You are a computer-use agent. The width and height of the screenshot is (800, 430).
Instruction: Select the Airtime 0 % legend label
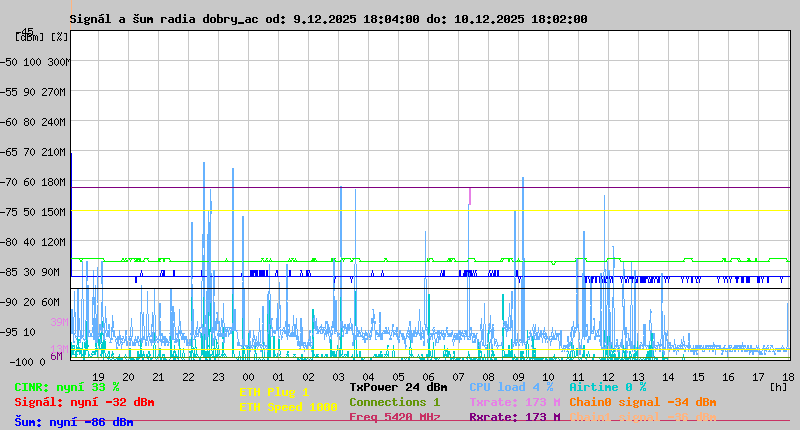pyautogui.click(x=608, y=387)
